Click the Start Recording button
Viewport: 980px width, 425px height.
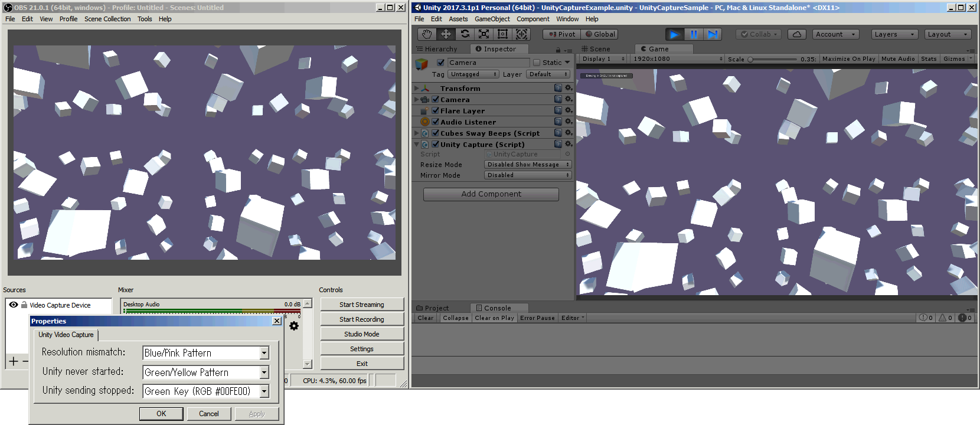point(362,319)
